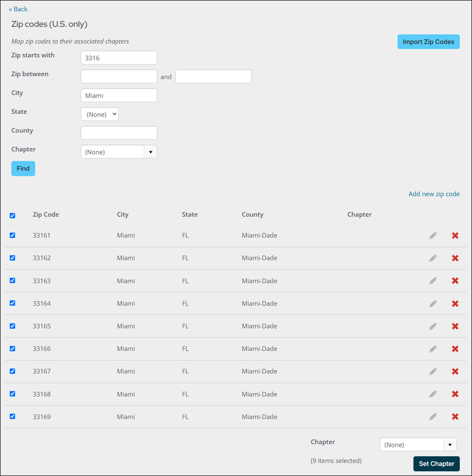The width and height of the screenshot is (472, 476).
Task: Click the Chapter column header
Action: [359, 214]
